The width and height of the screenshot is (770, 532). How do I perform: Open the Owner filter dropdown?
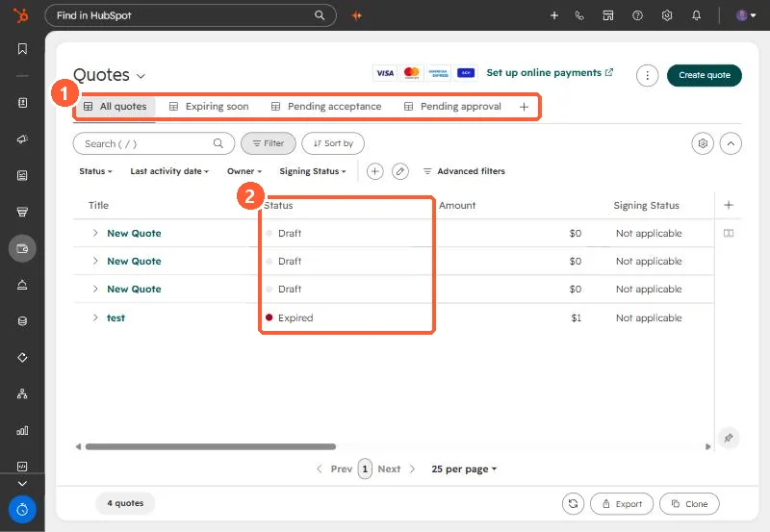pyautogui.click(x=244, y=171)
